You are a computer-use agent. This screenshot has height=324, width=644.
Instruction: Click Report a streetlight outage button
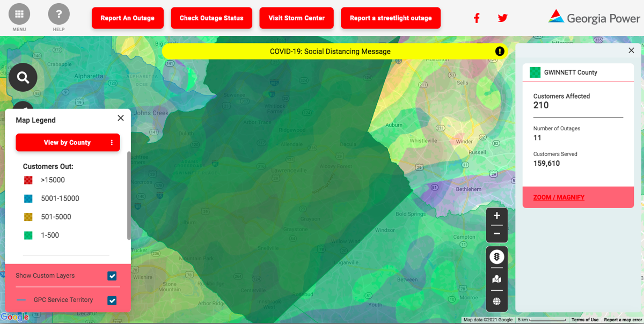391,18
